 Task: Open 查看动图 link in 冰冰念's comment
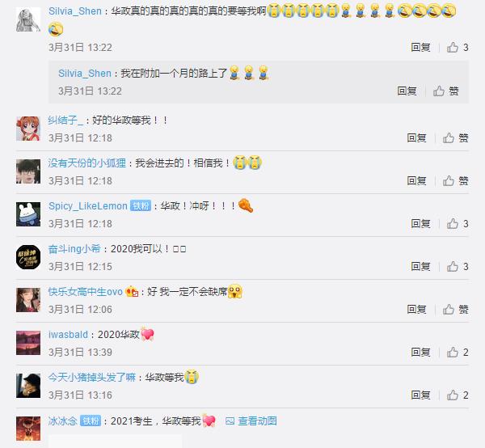pos(251,421)
